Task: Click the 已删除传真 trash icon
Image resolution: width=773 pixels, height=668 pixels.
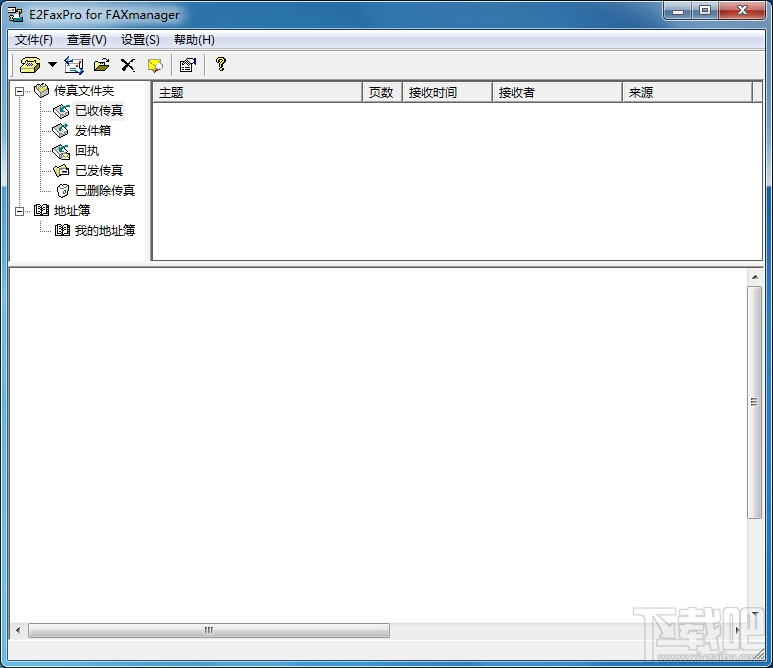Action: point(62,190)
